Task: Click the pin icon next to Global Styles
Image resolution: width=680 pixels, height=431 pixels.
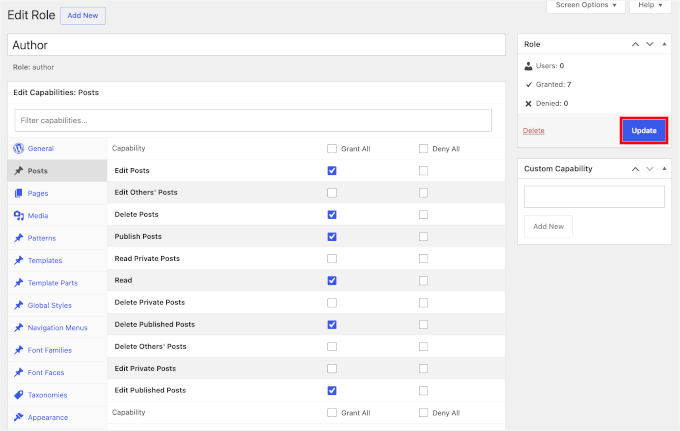Action: click(19, 305)
